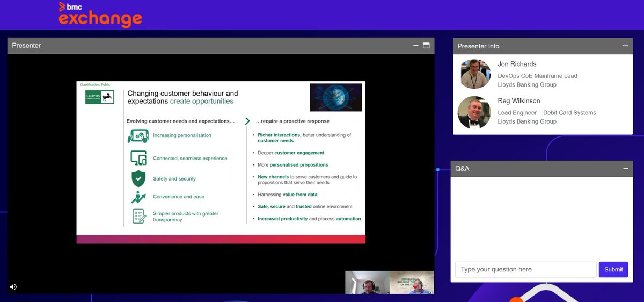Viewport: 644px width, 302px height.
Task: Click 'Increasing personalisation' text
Action: 182,135
